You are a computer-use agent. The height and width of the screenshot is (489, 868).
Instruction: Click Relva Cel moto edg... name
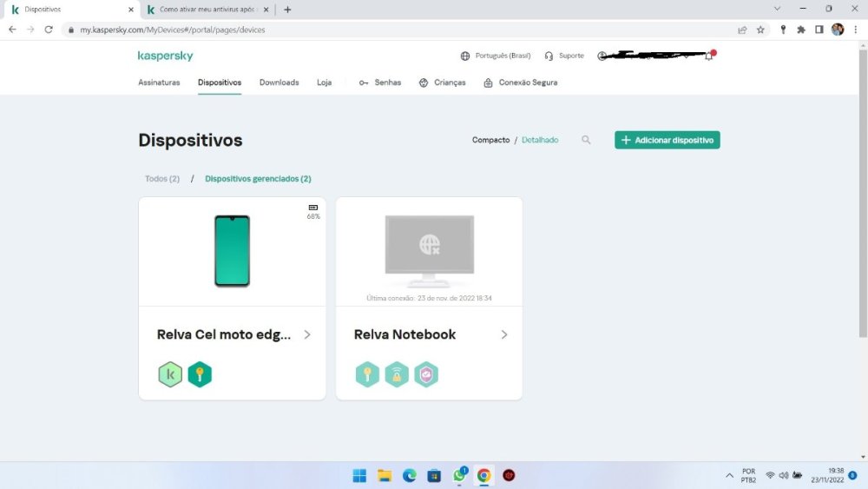pos(224,334)
